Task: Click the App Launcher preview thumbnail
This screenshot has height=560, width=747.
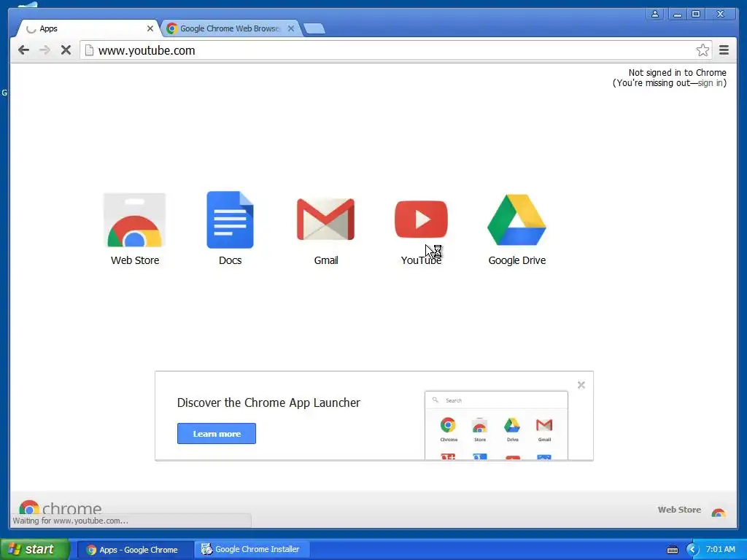Action: pos(496,425)
